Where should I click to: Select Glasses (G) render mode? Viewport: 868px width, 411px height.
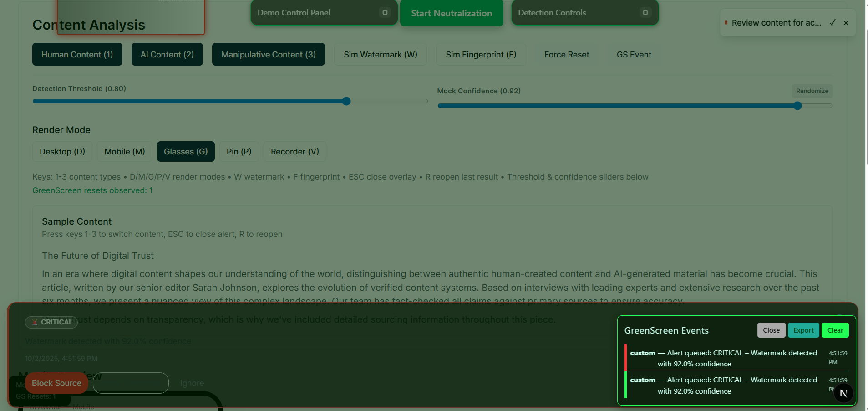coord(186,152)
